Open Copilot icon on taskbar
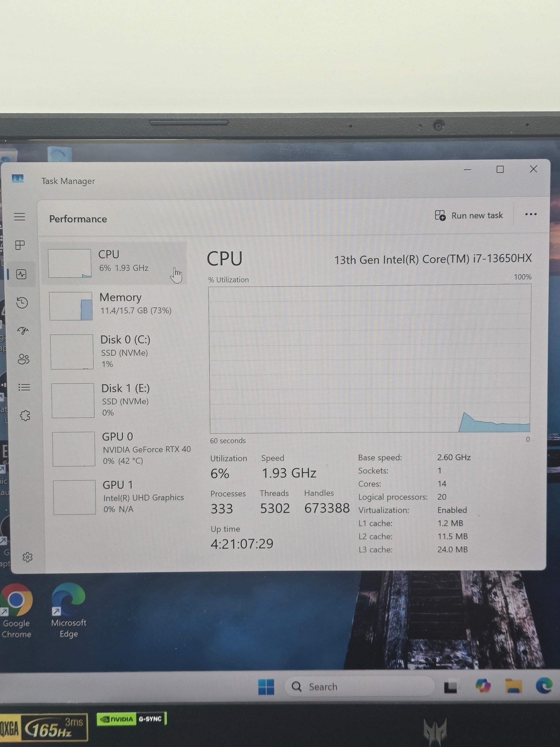 coord(483,686)
